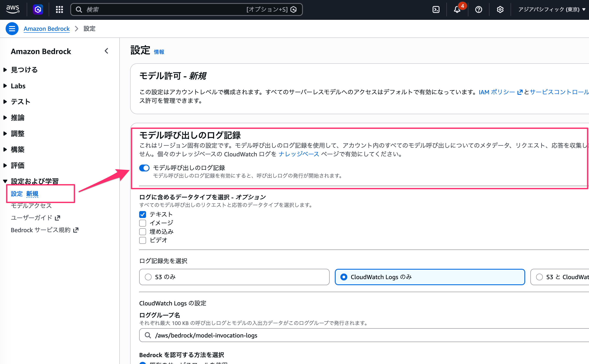Viewport: 589px width, 364px height.
Task: Click the external link icon after IAM ポリシー
Action: [520, 92]
